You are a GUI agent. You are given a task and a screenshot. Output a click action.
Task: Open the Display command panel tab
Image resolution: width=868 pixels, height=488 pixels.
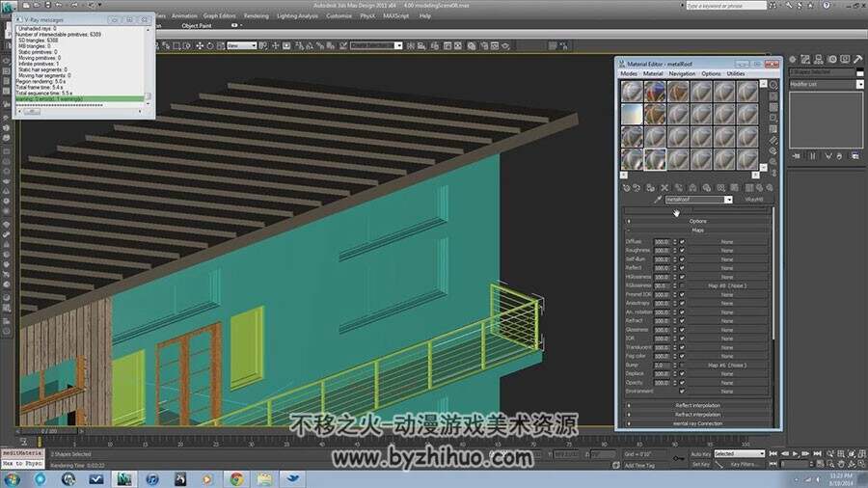pyautogui.click(x=845, y=59)
